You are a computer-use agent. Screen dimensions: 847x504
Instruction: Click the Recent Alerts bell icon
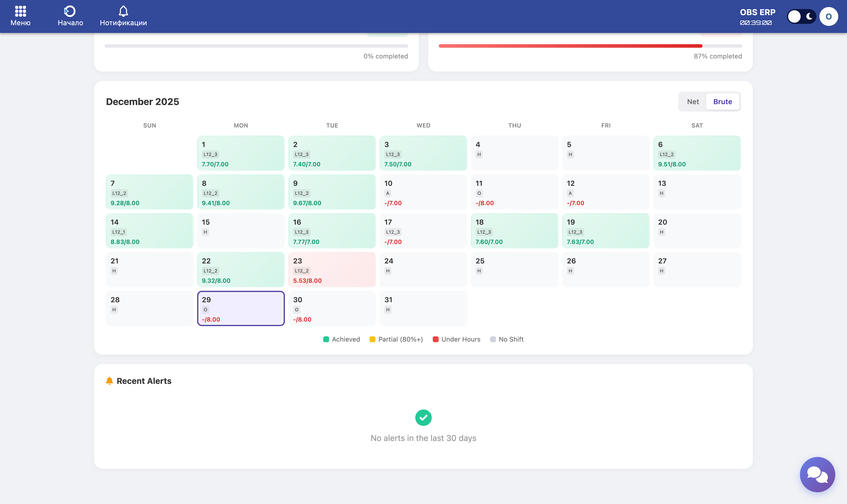(x=109, y=381)
